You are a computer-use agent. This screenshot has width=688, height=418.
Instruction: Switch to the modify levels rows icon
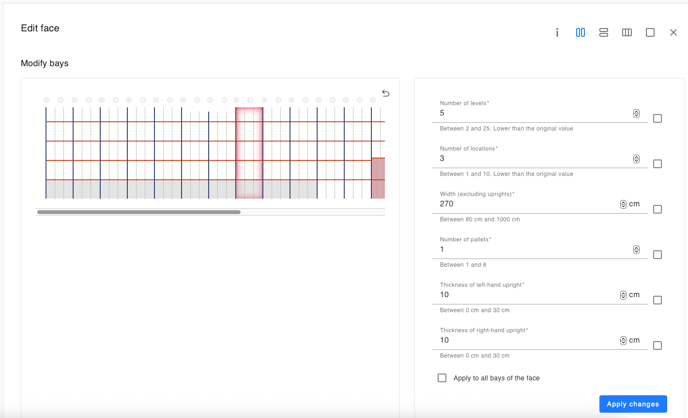(603, 32)
